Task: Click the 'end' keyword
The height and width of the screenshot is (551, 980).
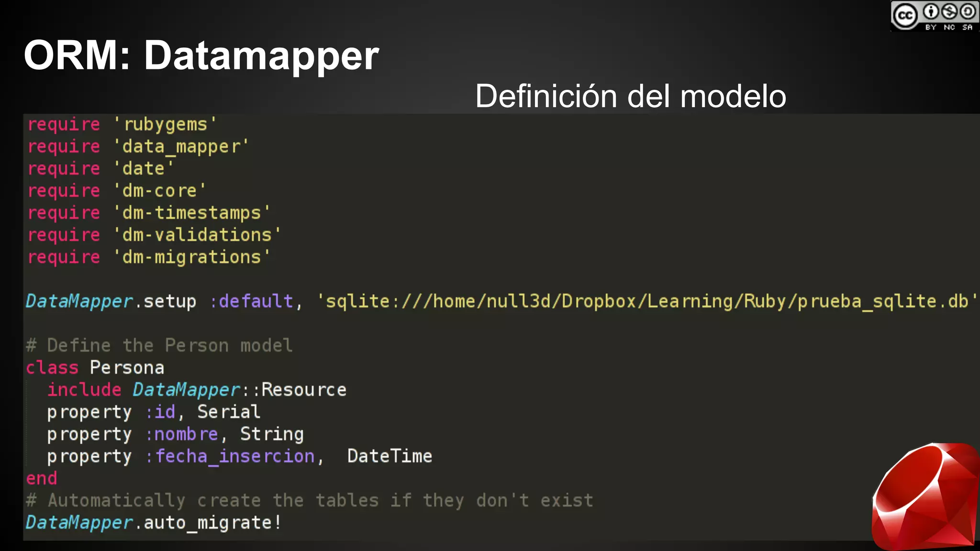Action: click(42, 478)
